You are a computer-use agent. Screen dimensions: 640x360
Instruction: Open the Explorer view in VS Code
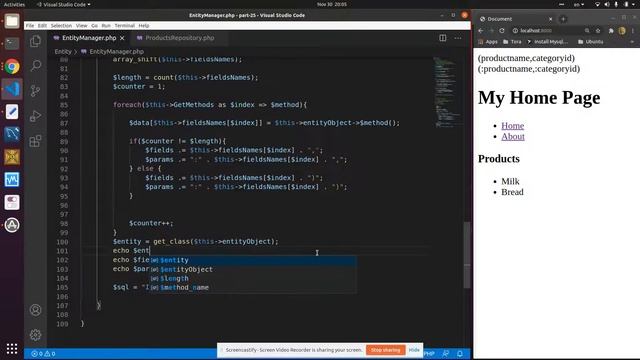(x=36, y=41)
